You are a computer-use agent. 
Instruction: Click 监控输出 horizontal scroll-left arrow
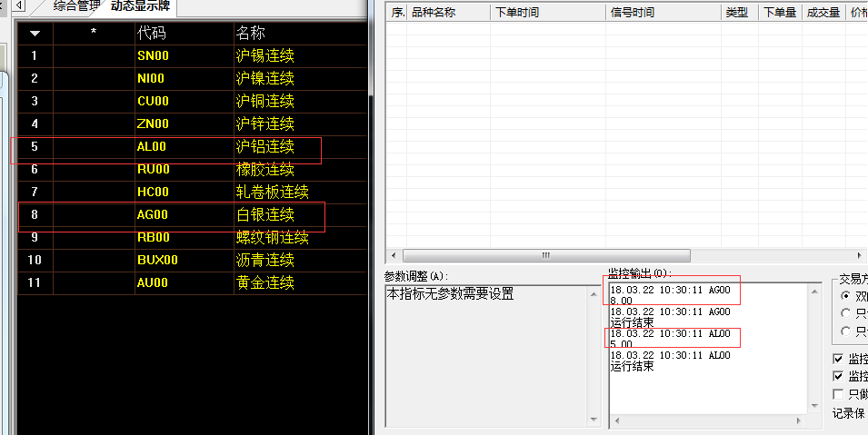tap(616, 421)
